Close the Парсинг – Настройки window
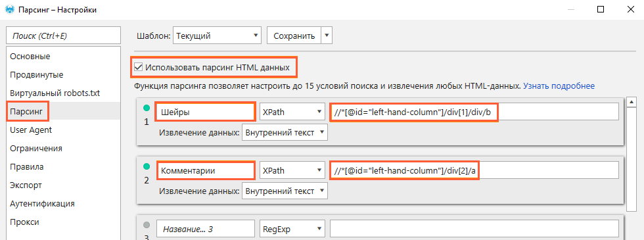Image resolution: width=644 pixels, height=240 pixels. [x=632, y=10]
